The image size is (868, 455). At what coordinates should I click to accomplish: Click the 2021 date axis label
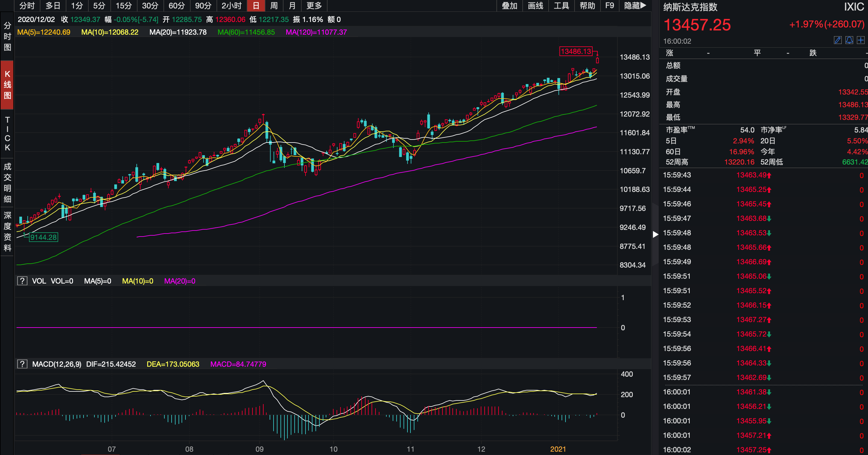pos(558,449)
